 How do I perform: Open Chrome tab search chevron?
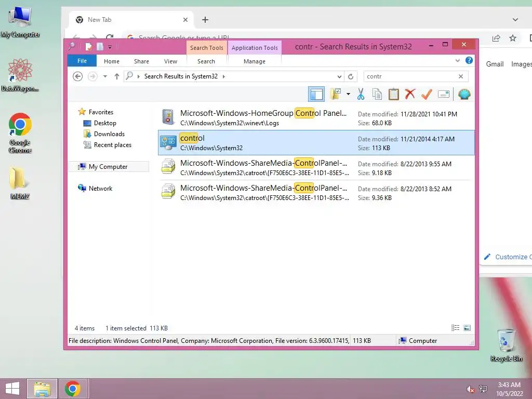pyautogui.click(x=515, y=20)
